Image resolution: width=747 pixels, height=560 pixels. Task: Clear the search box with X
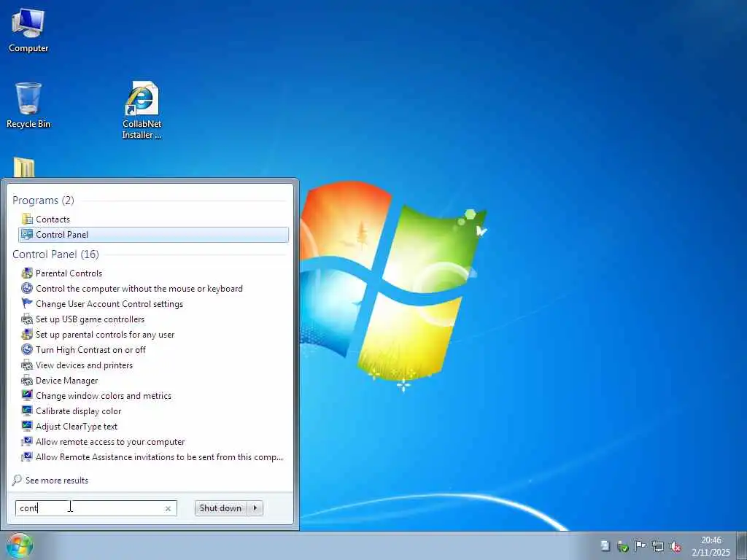[168, 508]
